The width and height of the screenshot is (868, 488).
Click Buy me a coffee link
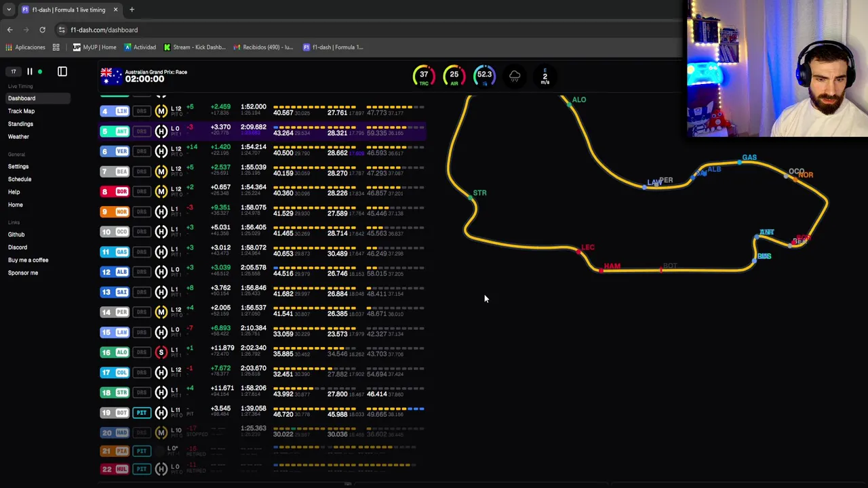pyautogui.click(x=28, y=260)
